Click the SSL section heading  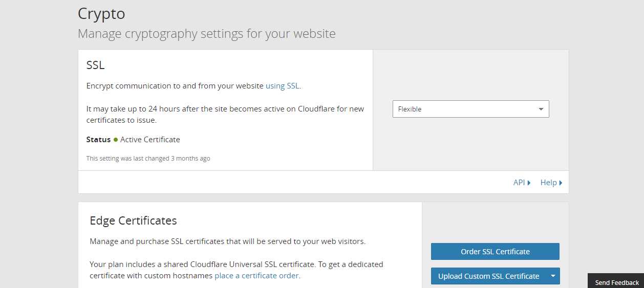pyautogui.click(x=96, y=65)
